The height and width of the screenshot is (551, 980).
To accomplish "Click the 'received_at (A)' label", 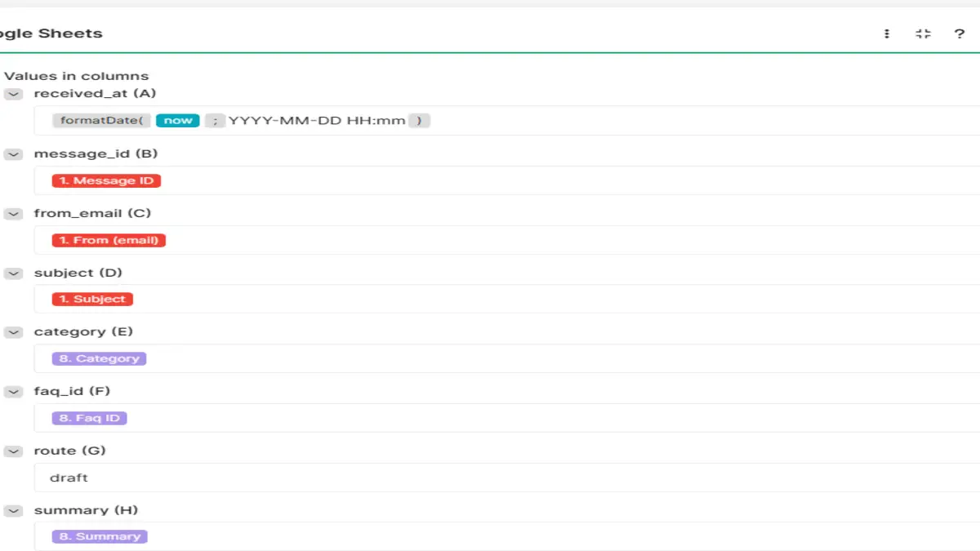I will click(95, 94).
